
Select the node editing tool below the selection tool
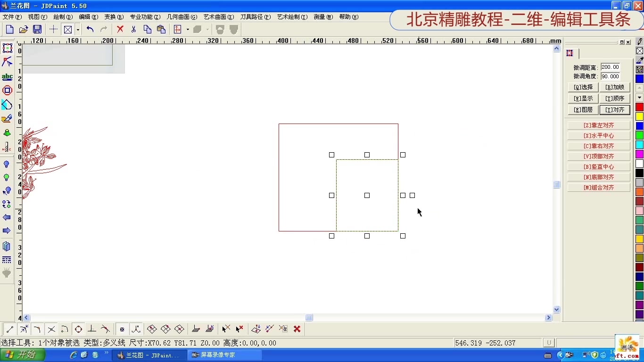7,62
